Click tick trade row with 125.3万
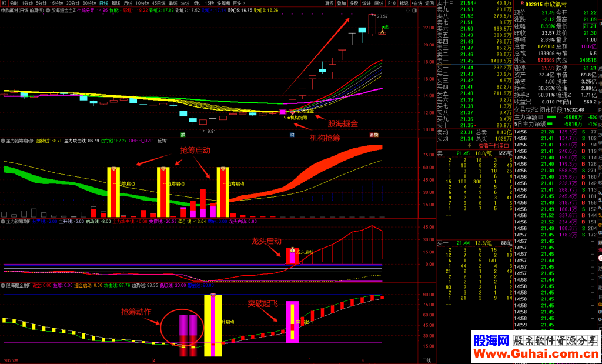 [556, 132]
